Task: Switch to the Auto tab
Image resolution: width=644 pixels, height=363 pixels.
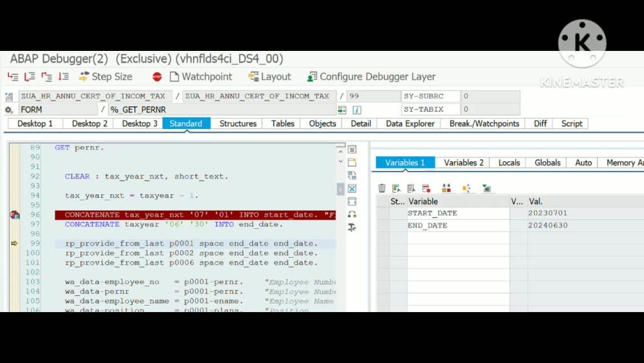Action: point(583,162)
